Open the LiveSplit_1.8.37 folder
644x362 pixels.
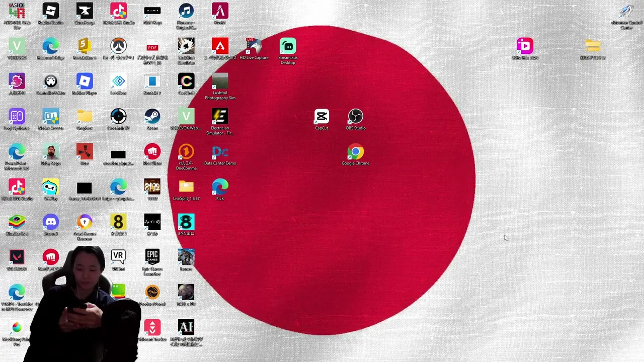tap(186, 187)
